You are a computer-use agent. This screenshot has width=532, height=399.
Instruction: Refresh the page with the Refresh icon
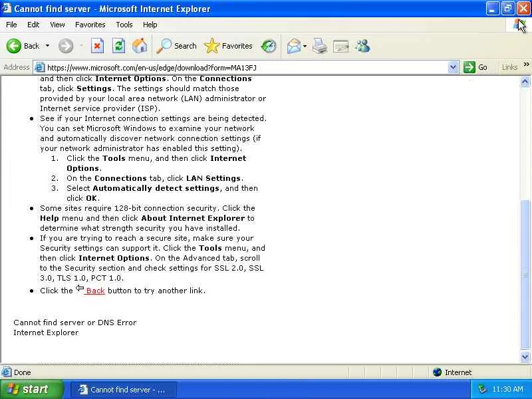118,46
